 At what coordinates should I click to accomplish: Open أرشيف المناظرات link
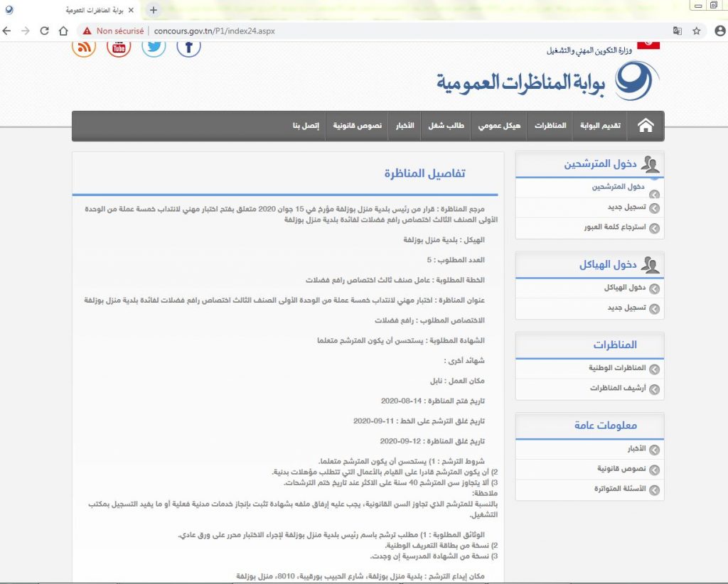point(618,388)
